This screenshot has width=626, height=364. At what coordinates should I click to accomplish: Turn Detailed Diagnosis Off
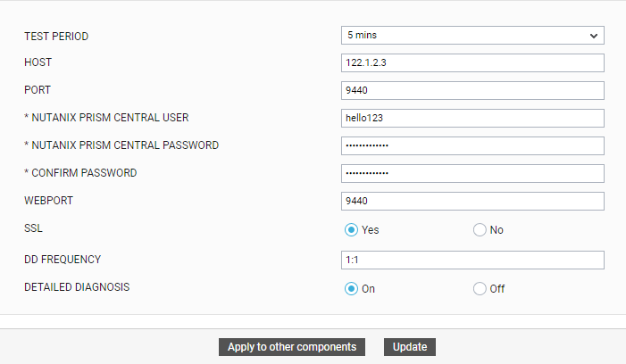pyautogui.click(x=480, y=289)
